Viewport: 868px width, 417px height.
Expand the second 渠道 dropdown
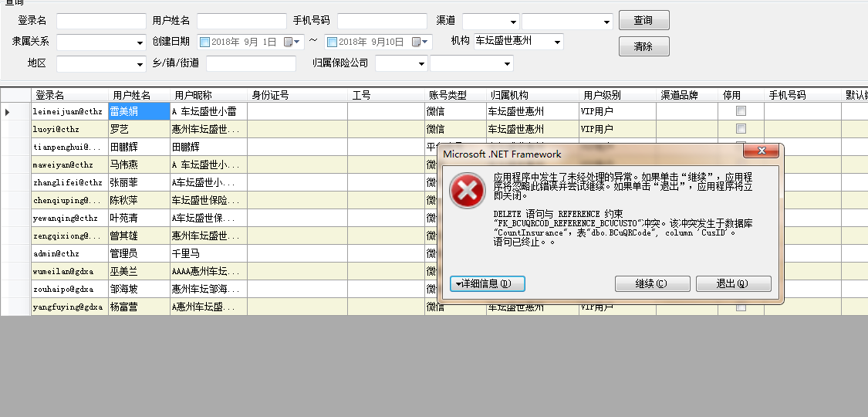(606, 22)
